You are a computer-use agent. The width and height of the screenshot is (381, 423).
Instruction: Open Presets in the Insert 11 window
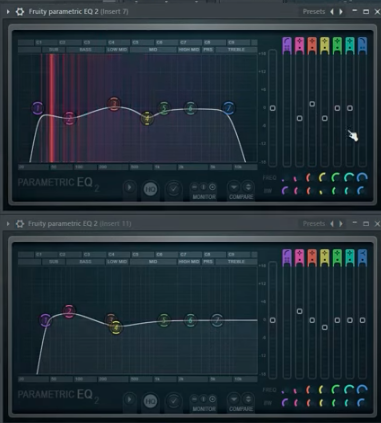point(314,224)
